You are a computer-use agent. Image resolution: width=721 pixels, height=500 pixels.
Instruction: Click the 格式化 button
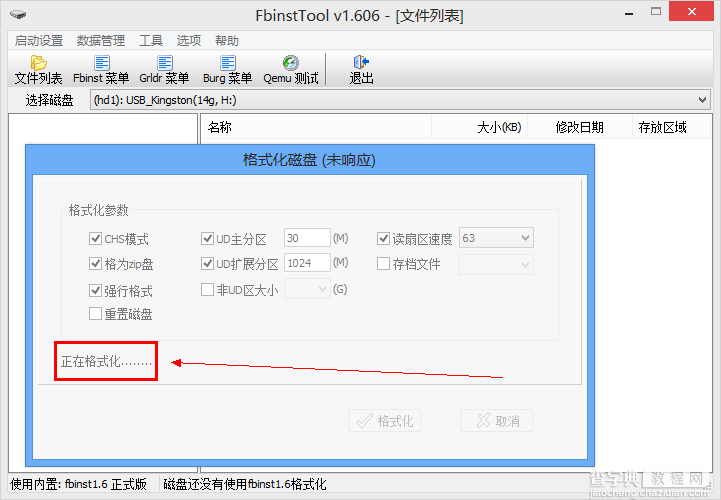point(384,420)
